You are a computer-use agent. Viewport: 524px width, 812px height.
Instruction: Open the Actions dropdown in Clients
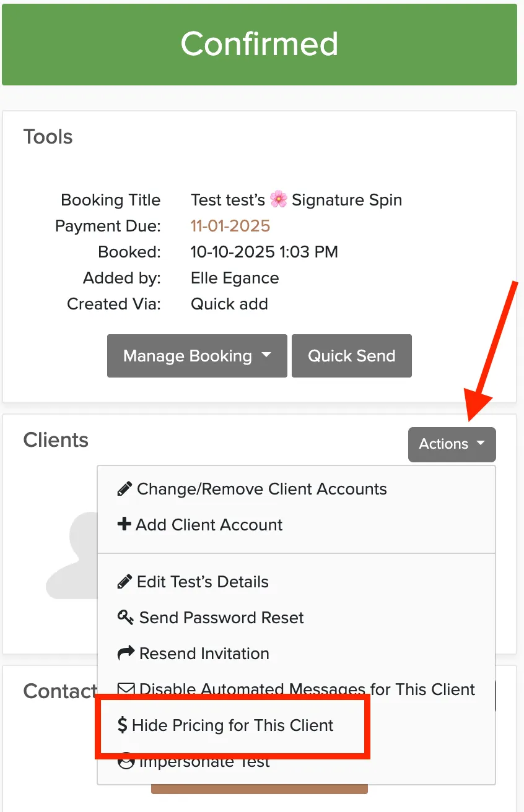[x=452, y=444]
